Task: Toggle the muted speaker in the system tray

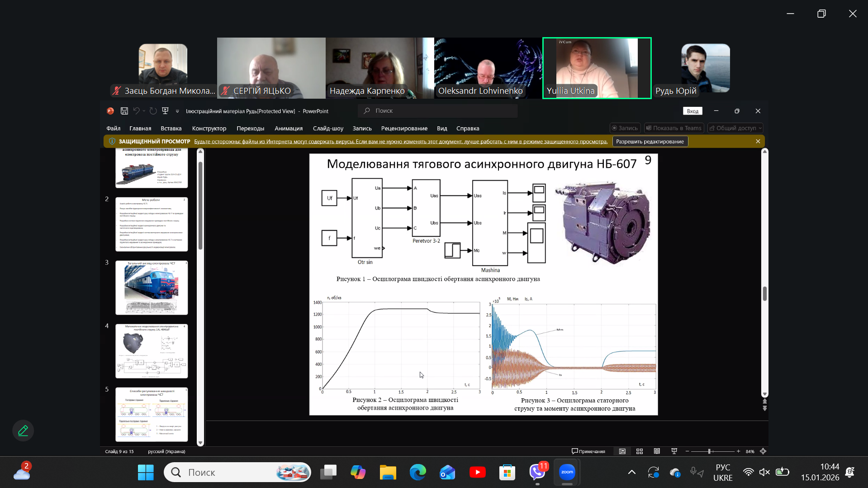Action: point(764,472)
